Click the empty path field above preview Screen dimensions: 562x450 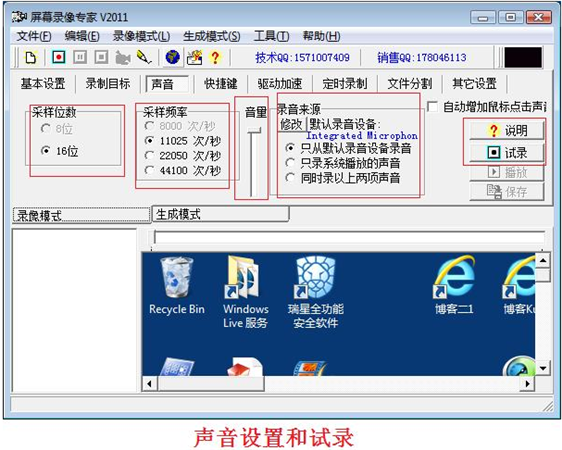tap(349, 237)
